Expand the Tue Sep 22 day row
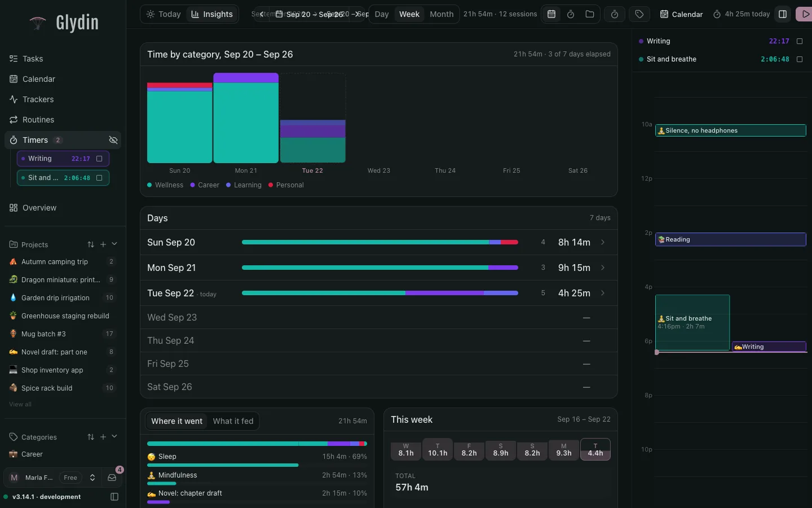This screenshot has width=812, height=508. [379, 293]
